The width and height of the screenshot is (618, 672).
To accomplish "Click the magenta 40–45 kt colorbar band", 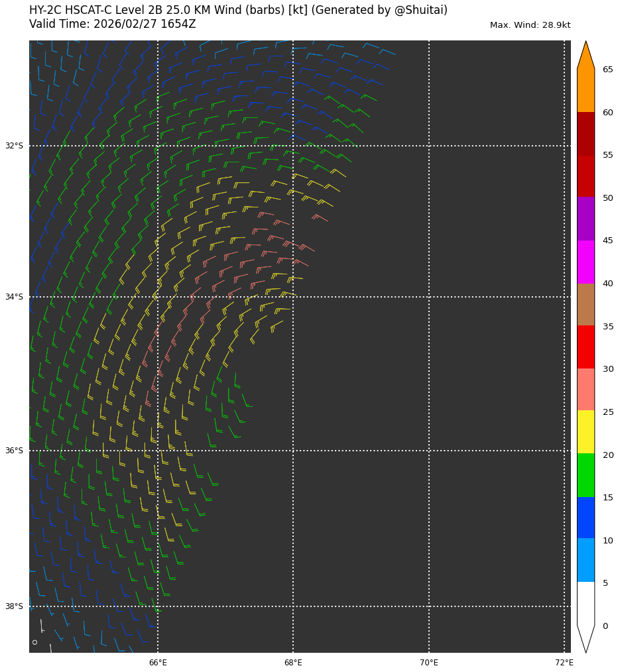I will 586,262.
